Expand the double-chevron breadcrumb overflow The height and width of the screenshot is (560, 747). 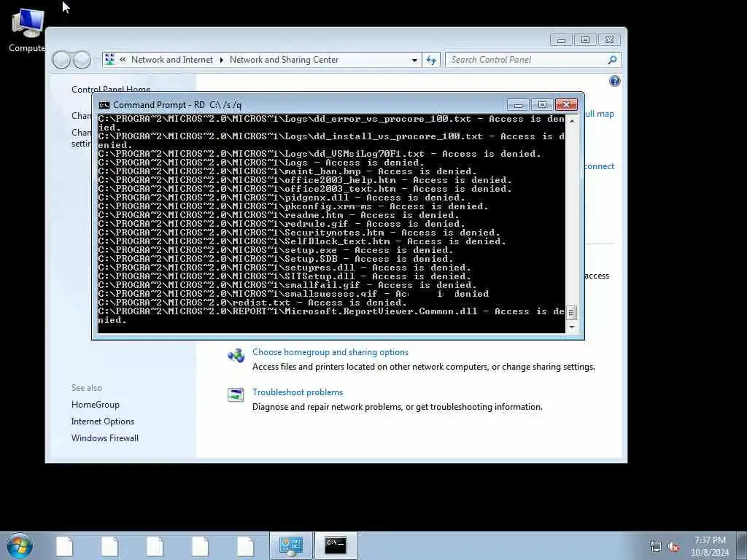tap(123, 60)
